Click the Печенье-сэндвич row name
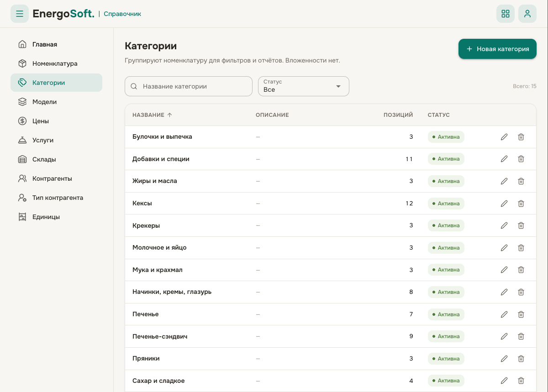 [160, 337]
